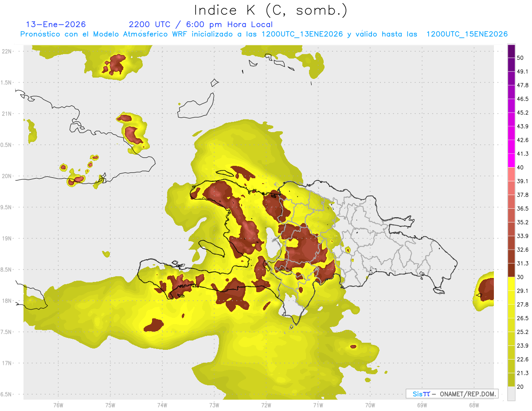Click the 'SisTT - ONAMET/REP.DOM.' credit box
This screenshot has height=411, width=532.
pos(452,394)
